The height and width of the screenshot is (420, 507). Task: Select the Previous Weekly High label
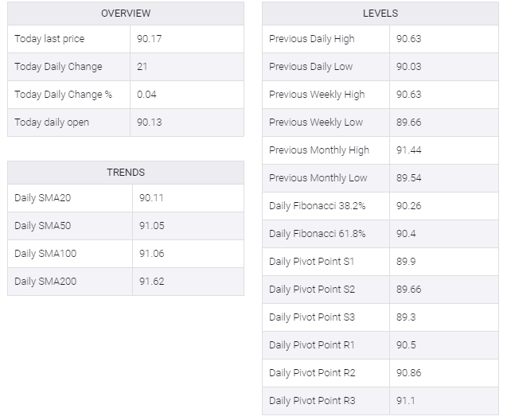[317, 95]
